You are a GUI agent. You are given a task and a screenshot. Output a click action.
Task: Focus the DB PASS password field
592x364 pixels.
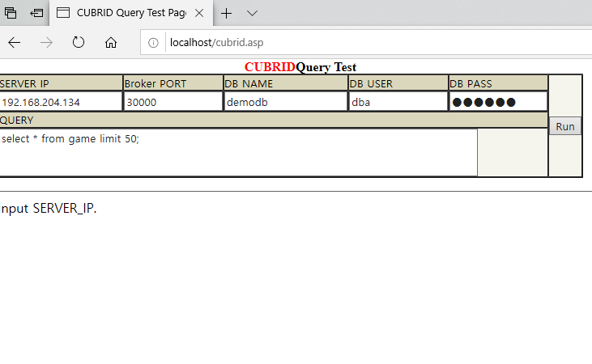498,102
